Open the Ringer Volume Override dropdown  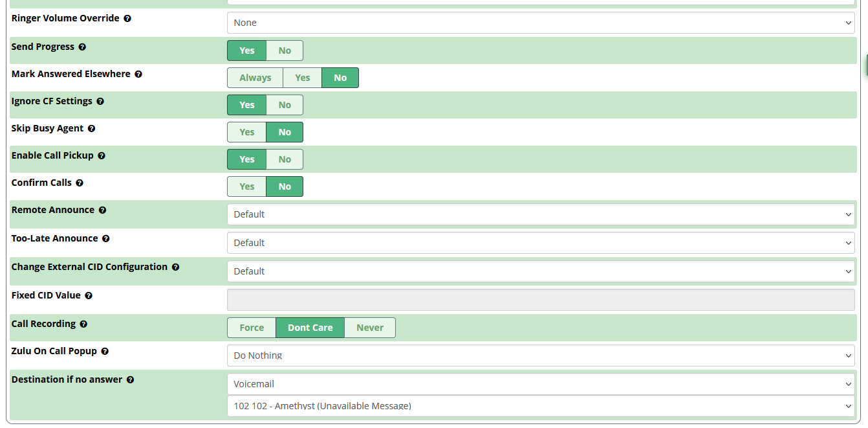tap(541, 23)
